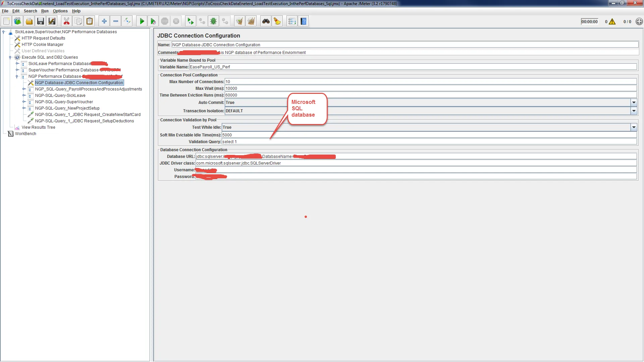
Task: Select HTTP Cookie Manager tree item
Action: (42, 45)
